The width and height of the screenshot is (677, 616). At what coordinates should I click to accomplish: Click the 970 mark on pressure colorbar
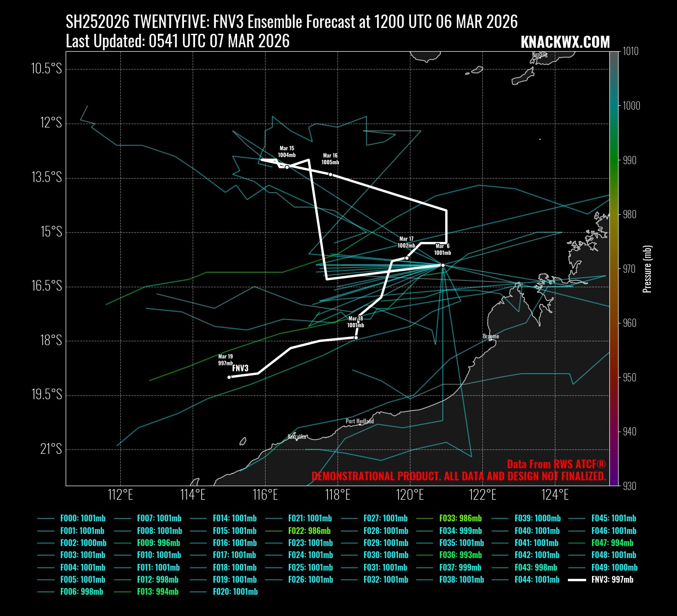[x=630, y=269]
